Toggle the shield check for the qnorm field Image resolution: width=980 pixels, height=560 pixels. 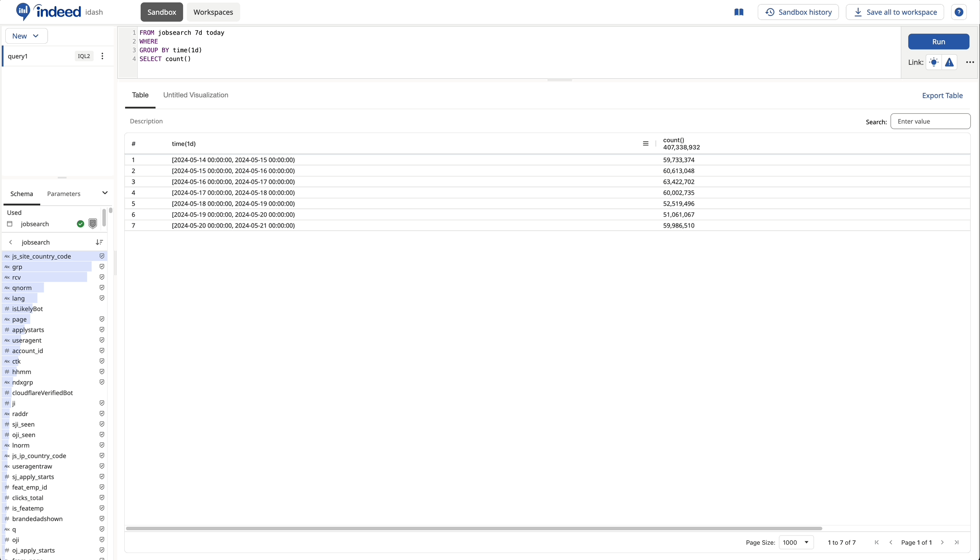point(102,287)
